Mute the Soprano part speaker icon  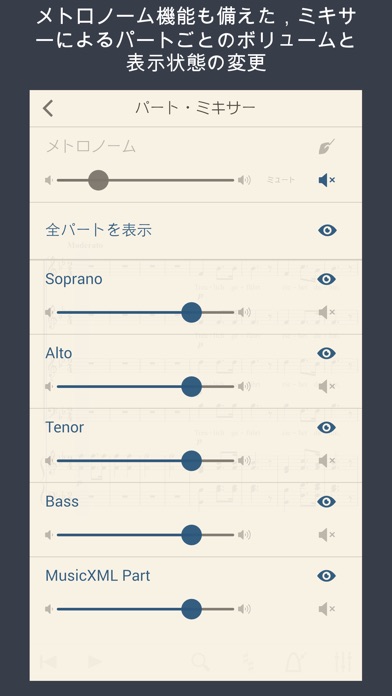pyautogui.click(x=327, y=312)
